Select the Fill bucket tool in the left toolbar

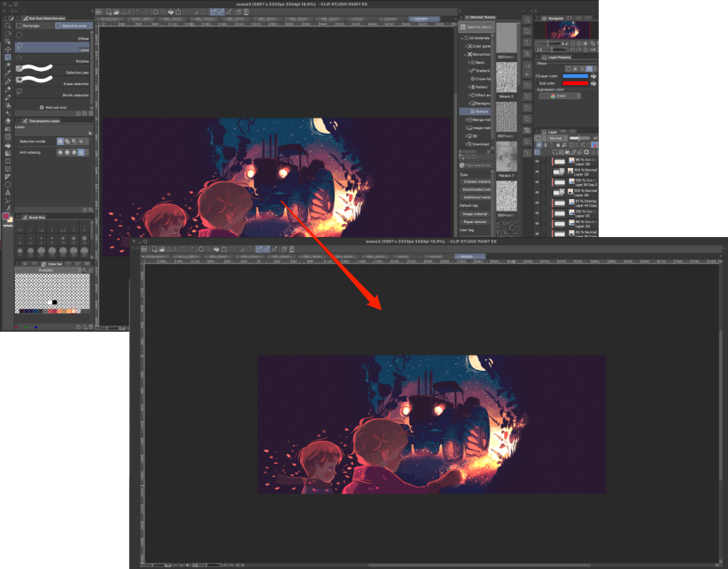(x=7, y=145)
